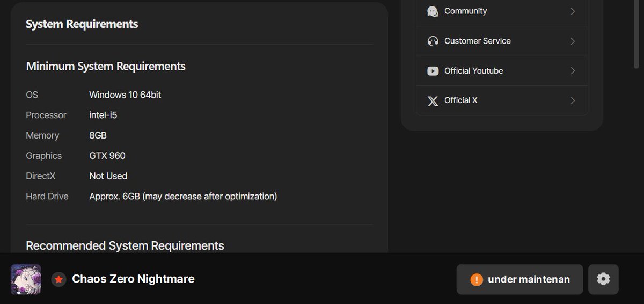
Task: Click the Chaos Zero Nightmare game thumbnail
Action: coord(26,279)
